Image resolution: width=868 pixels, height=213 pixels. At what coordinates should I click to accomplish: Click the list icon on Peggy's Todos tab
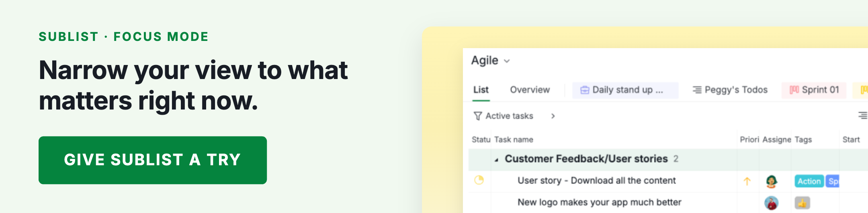pyautogui.click(x=697, y=90)
